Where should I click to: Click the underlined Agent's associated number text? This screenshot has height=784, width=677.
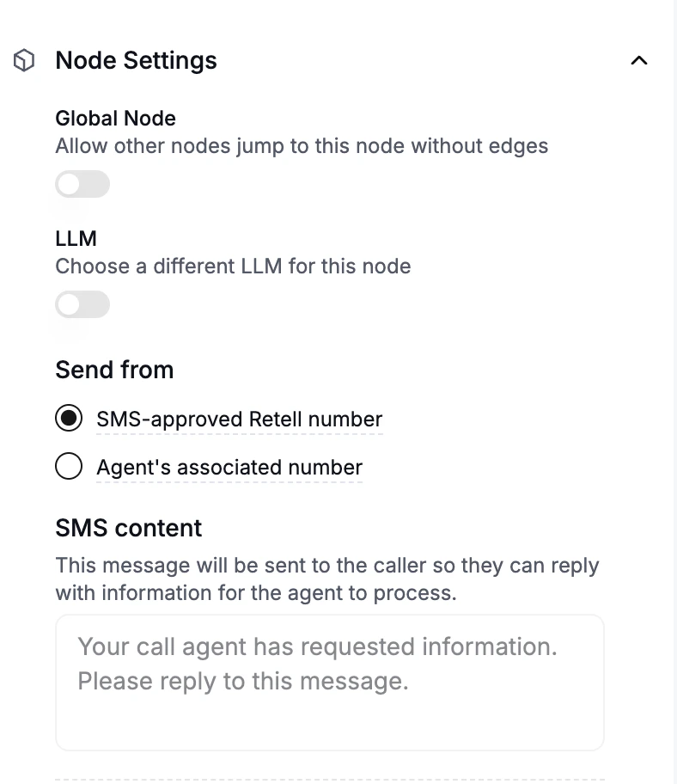229,467
